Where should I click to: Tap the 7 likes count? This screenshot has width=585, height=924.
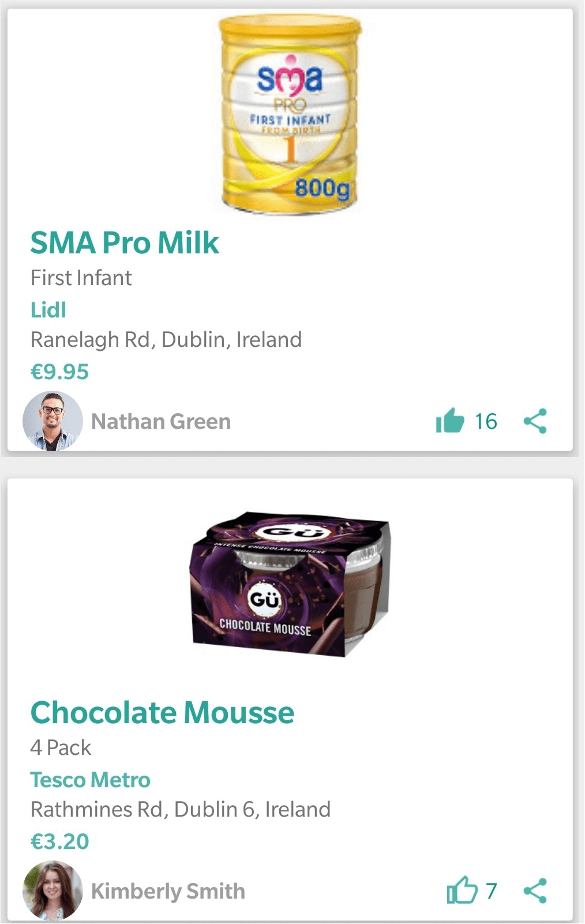491,891
